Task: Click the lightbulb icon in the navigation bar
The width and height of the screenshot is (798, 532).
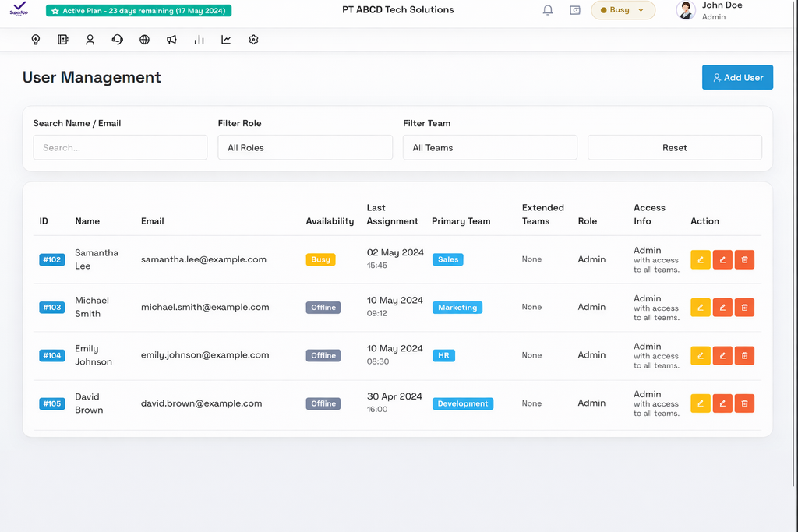Action: coord(35,40)
